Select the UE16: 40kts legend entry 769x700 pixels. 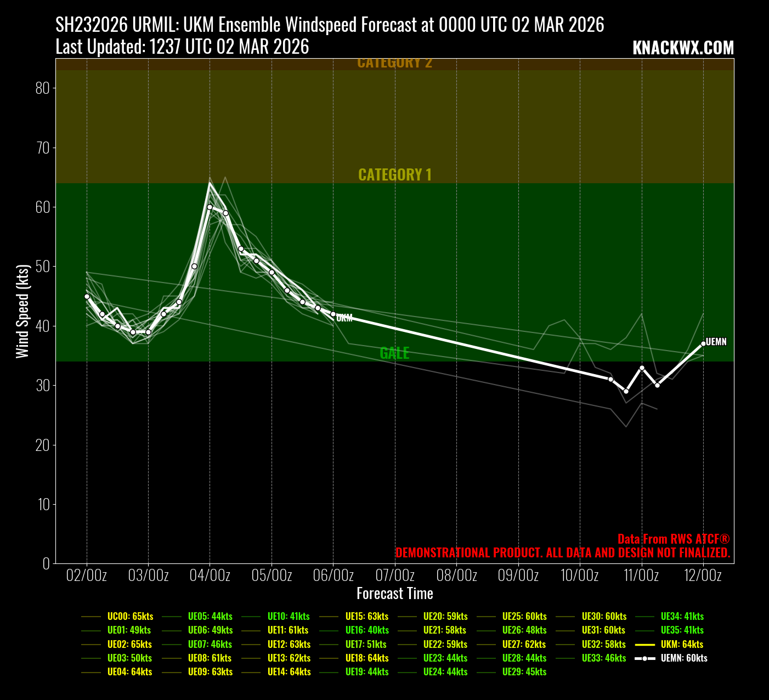tap(367, 630)
